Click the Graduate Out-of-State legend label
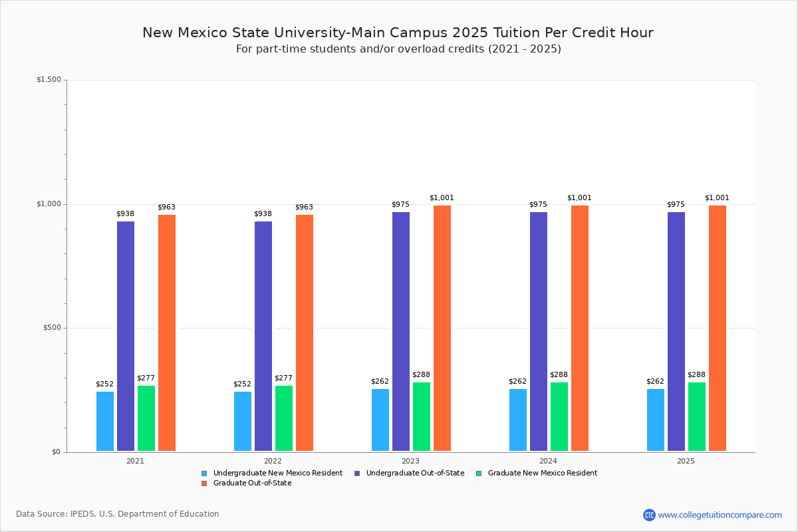798x532 pixels. 252,483
